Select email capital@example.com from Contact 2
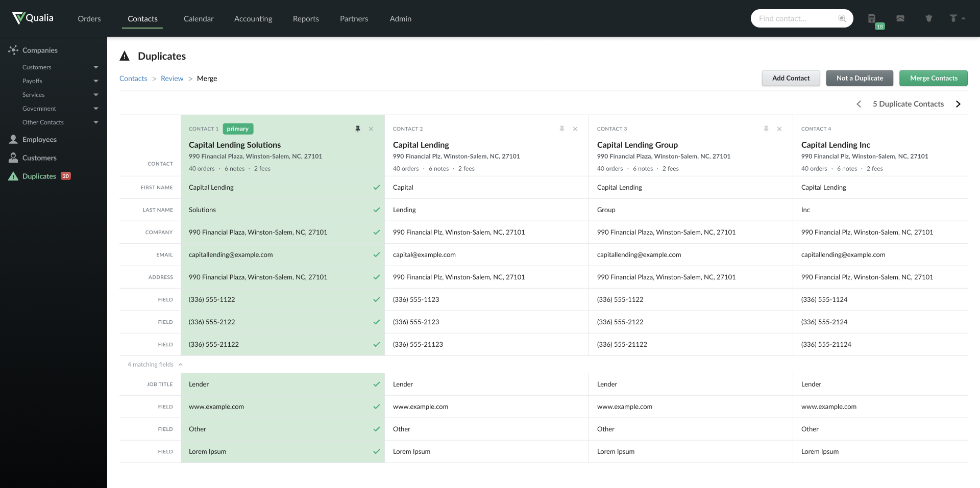The width and height of the screenshot is (980, 488). point(424,254)
